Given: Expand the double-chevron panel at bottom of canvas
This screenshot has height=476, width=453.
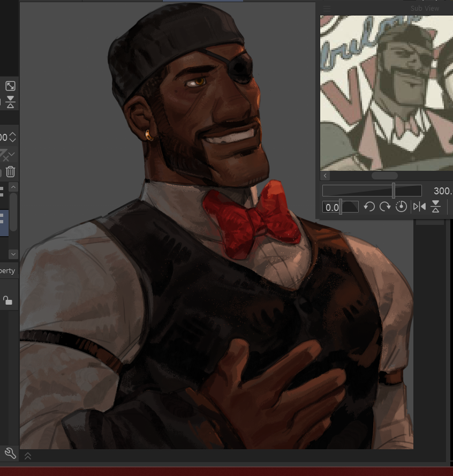Looking at the screenshot, I should [28, 456].
